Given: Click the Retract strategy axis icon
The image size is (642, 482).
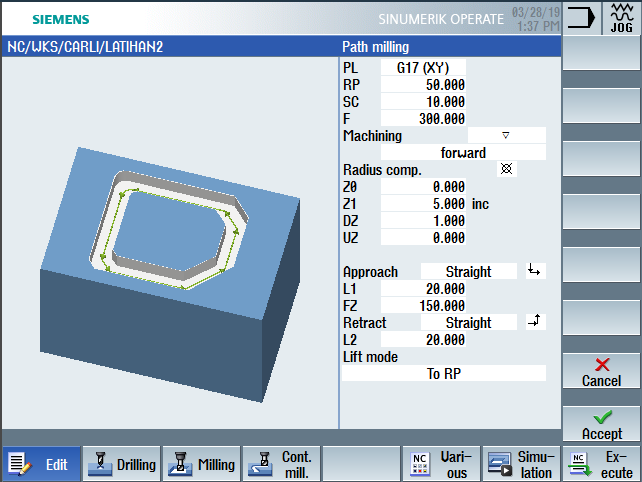Looking at the screenshot, I should coord(535,321).
